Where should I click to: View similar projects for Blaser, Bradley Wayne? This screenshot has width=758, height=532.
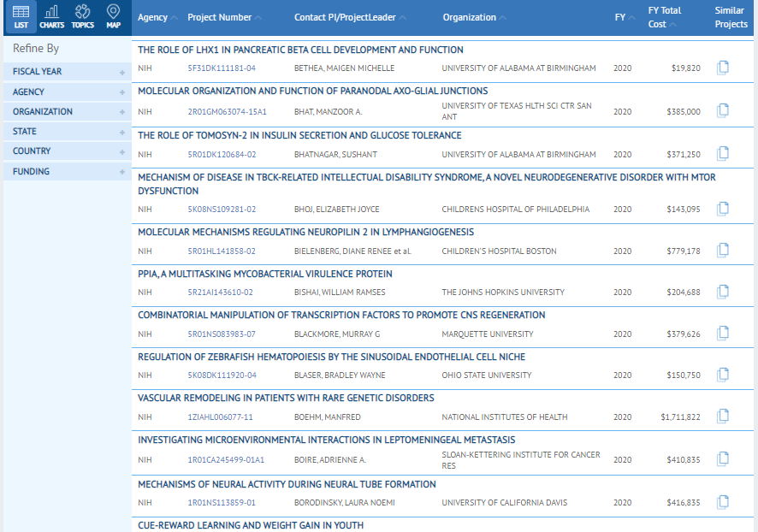coord(723,375)
